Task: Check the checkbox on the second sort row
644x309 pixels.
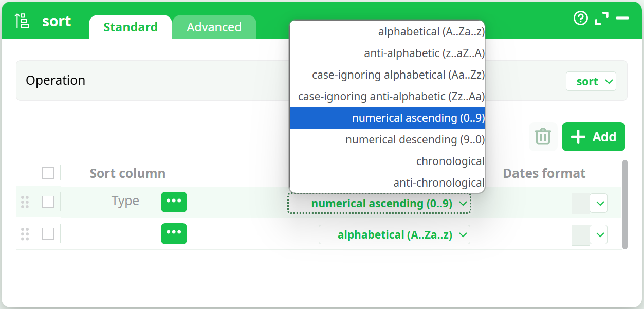Action: click(x=48, y=233)
